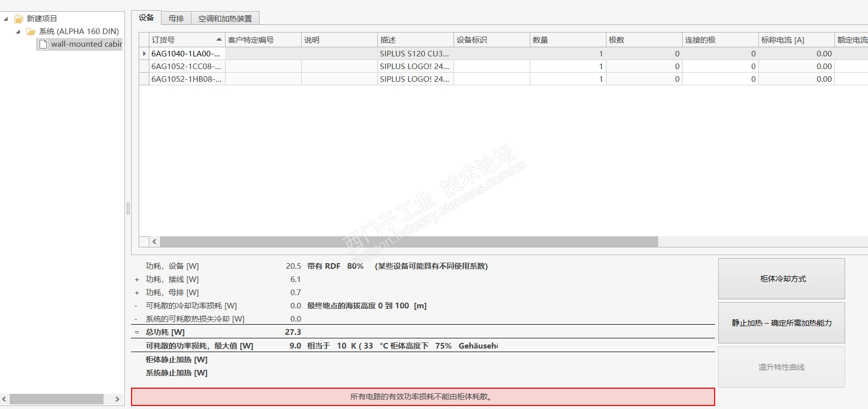Click the 数量 column header
Viewport: 868px width, 409px height.
click(x=568, y=40)
